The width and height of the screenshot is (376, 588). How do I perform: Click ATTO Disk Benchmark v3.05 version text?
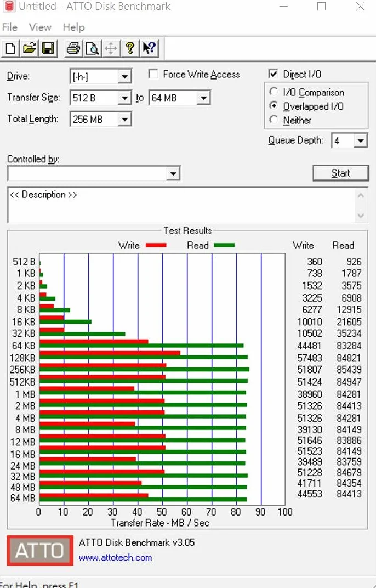137,542
